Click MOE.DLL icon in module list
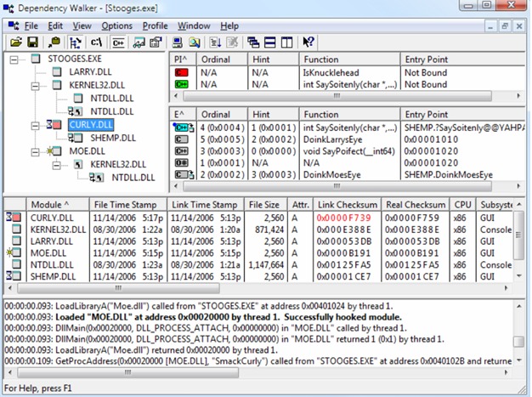The height and width of the screenshot is (397, 532). pos(14,252)
